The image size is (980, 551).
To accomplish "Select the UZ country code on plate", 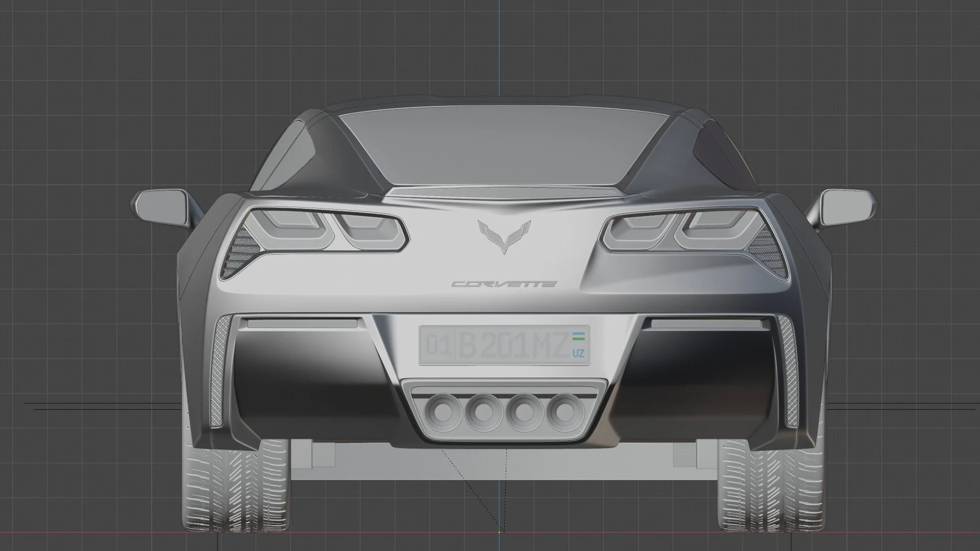I will click(579, 353).
